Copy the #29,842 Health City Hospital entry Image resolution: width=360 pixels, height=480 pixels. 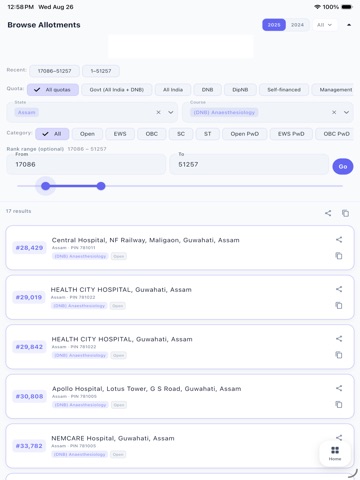[339, 355]
